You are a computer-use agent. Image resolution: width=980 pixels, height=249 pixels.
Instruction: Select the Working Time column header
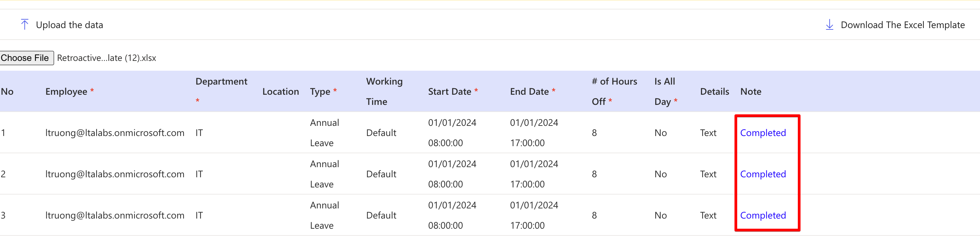[384, 91]
